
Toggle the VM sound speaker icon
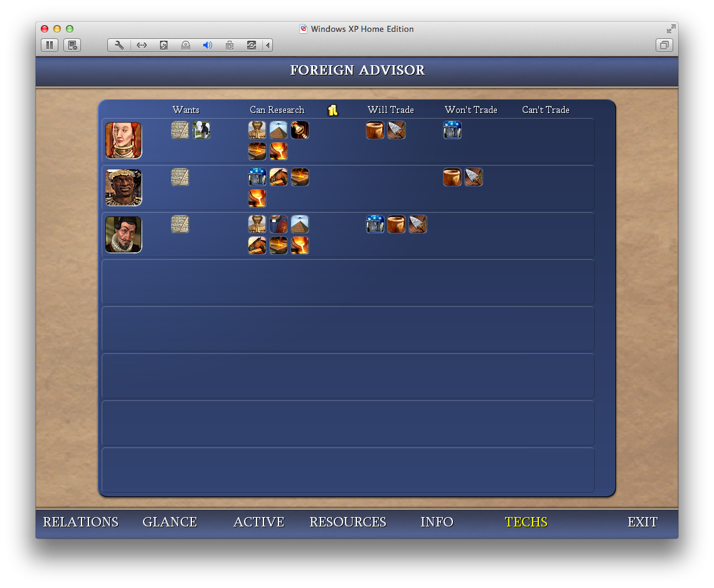coord(208,45)
